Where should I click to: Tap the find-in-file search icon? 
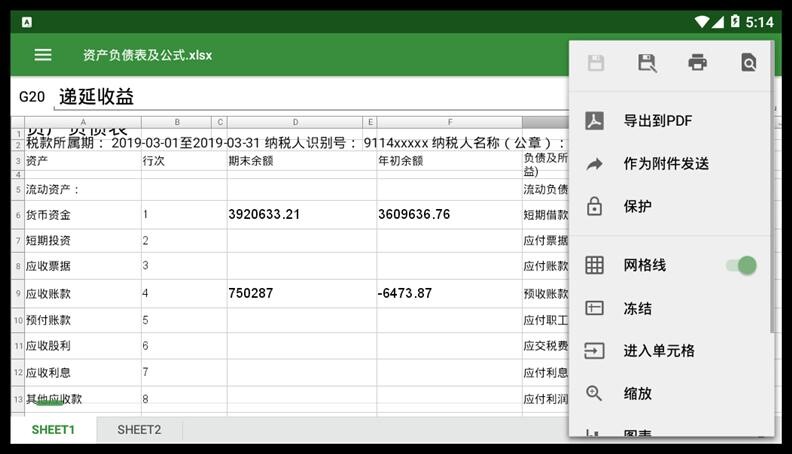749,63
